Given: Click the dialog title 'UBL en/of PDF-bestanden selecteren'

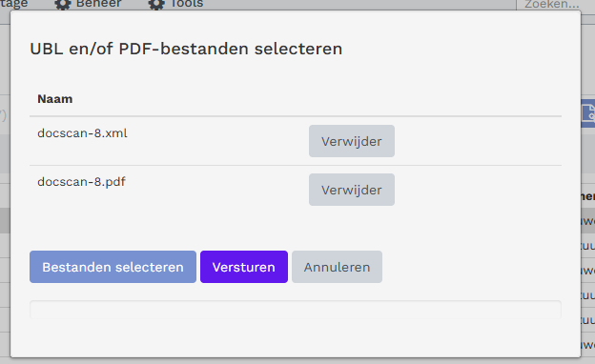Looking at the screenshot, I should [186, 49].
